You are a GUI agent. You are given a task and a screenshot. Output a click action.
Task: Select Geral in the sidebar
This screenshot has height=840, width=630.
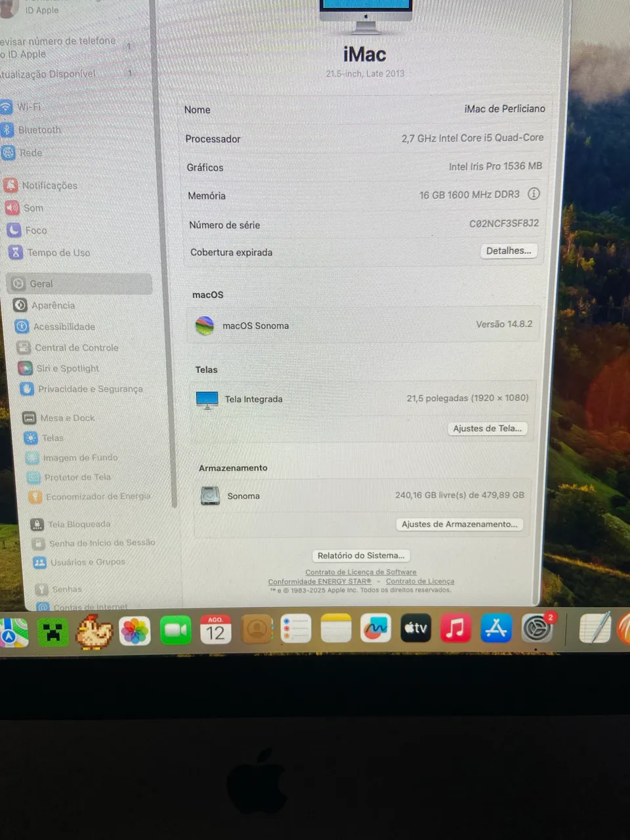tap(79, 283)
